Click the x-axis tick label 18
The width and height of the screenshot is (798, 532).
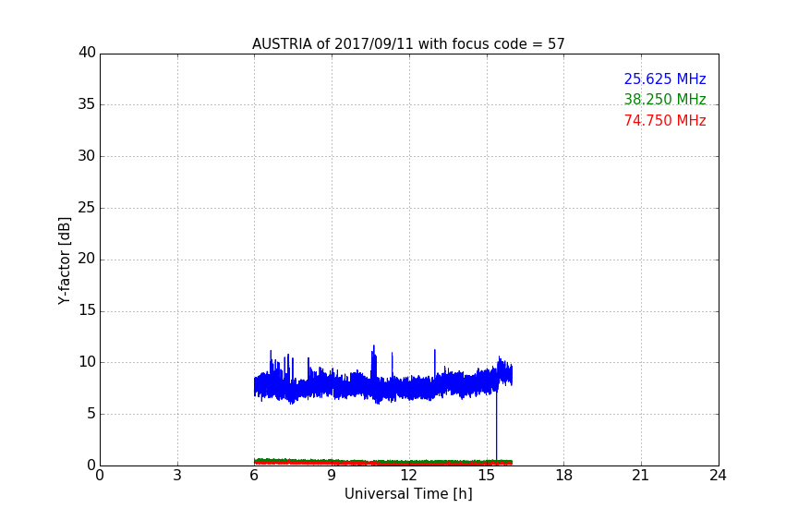click(563, 476)
